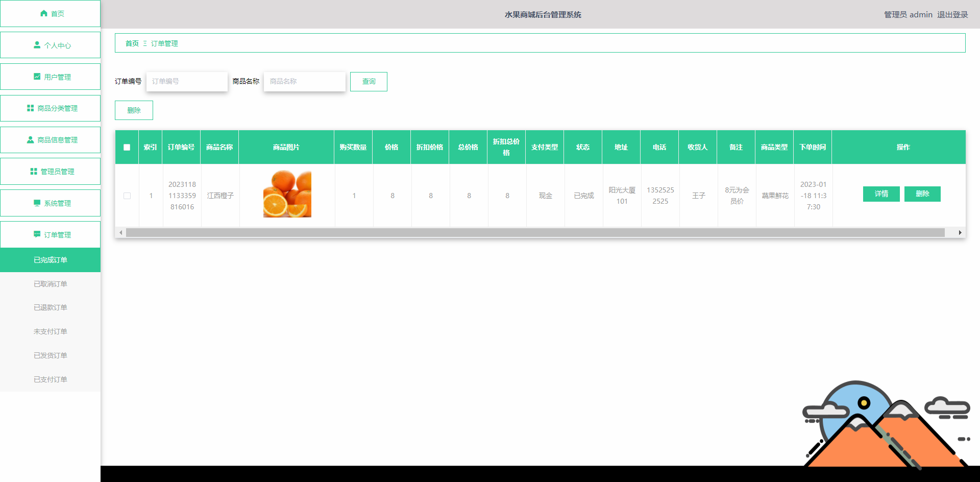
Task: Click the person icon beside 个人中心
Action: pyautogui.click(x=37, y=45)
